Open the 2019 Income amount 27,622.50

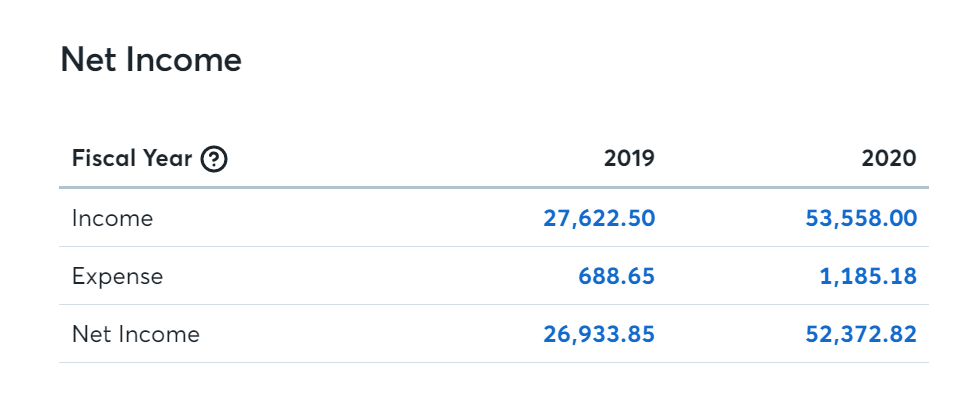tap(599, 218)
